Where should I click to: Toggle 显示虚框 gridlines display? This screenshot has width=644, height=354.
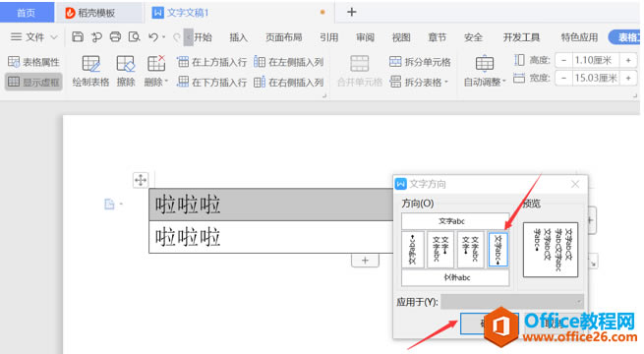coord(33,83)
